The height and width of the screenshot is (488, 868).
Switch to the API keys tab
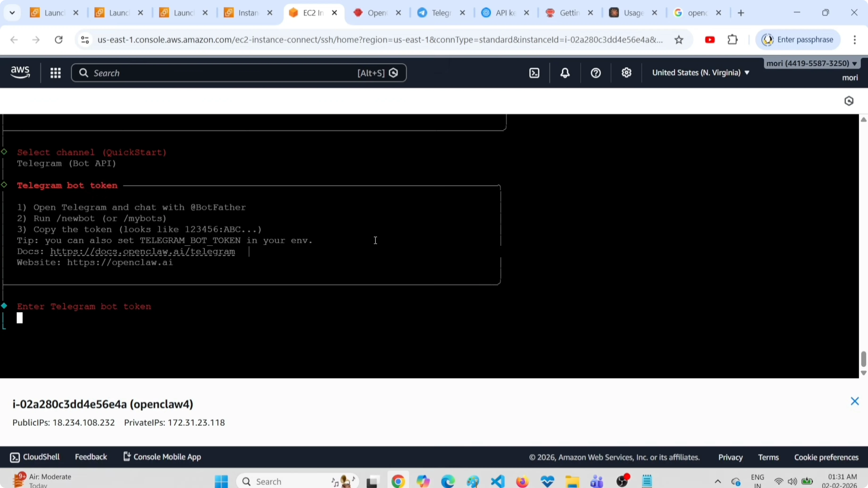pos(502,13)
